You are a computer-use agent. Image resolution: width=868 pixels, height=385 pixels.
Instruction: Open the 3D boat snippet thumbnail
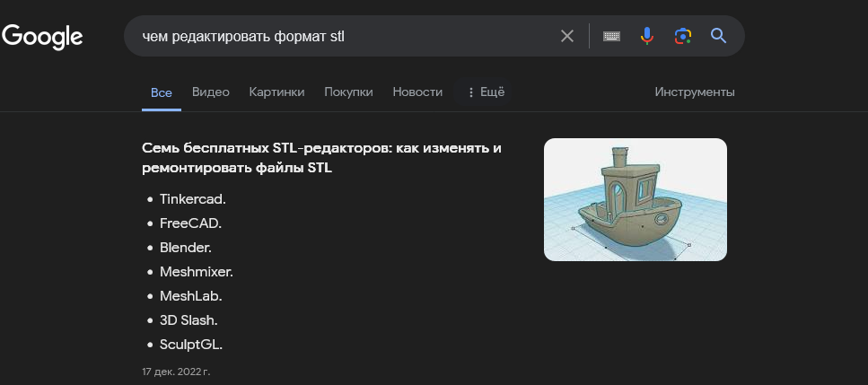pyautogui.click(x=635, y=199)
